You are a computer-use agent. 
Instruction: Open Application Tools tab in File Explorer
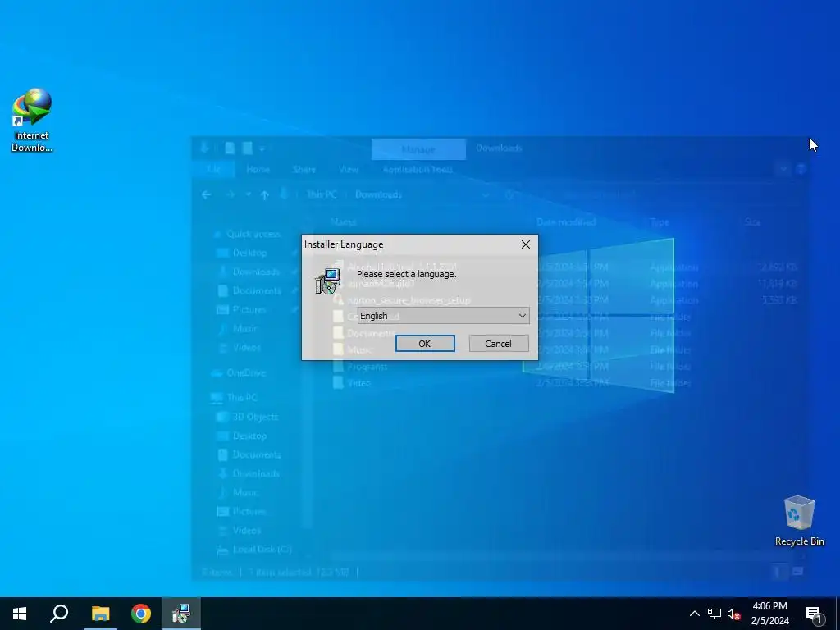click(x=418, y=169)
